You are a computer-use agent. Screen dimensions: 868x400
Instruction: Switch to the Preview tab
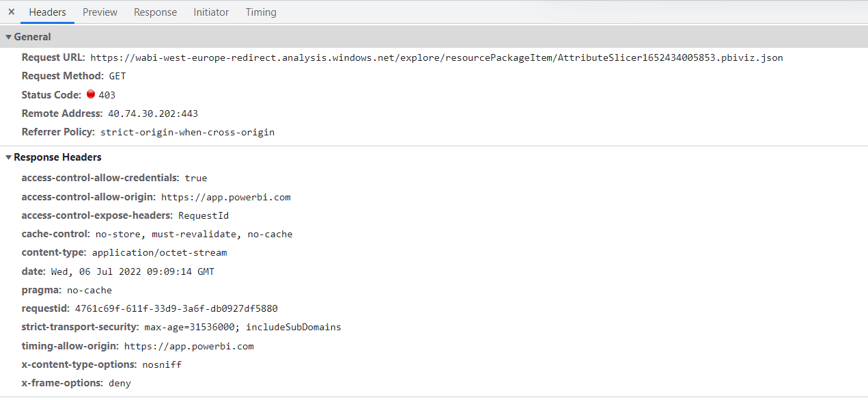coord(100,12)
